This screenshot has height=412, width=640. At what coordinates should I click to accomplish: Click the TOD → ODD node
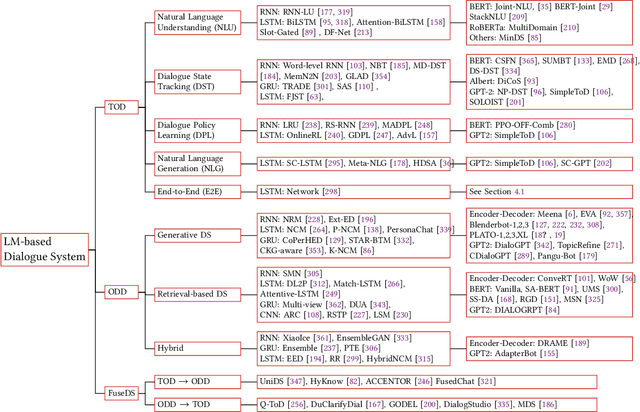(x=184, y=382)
